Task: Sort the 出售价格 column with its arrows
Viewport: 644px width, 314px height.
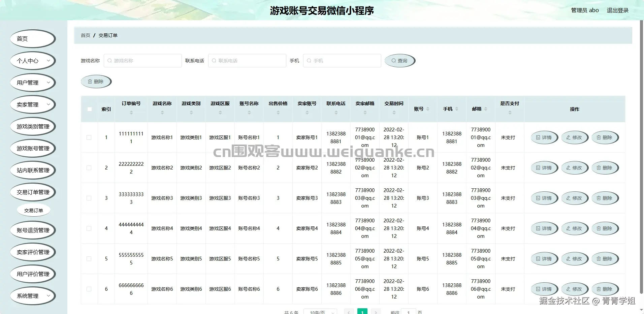Action: point(278,113)
